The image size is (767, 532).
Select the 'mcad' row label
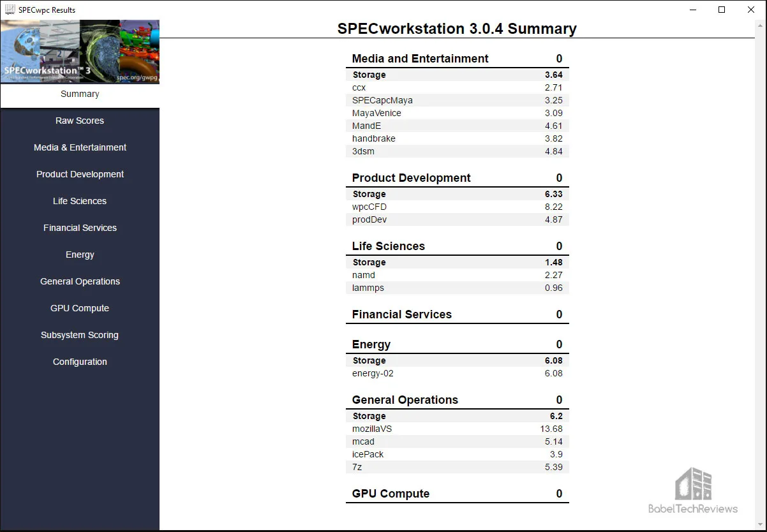pos(363,441)
